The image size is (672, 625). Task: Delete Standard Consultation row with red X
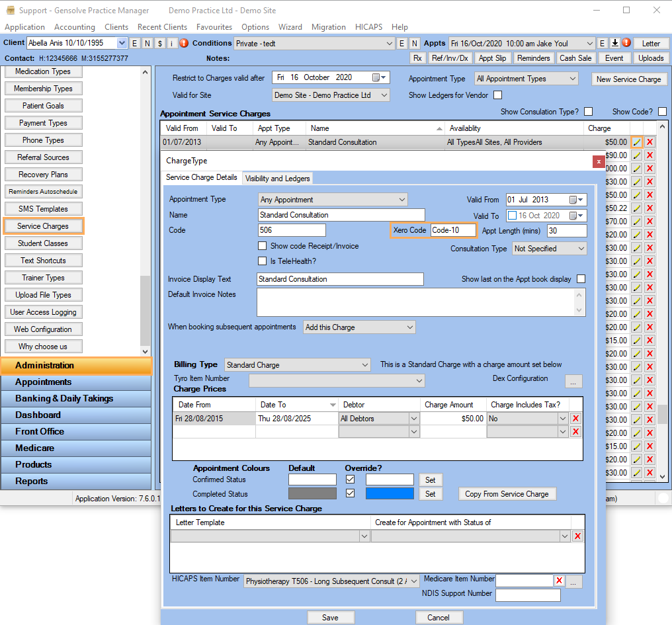pos(650,142)
